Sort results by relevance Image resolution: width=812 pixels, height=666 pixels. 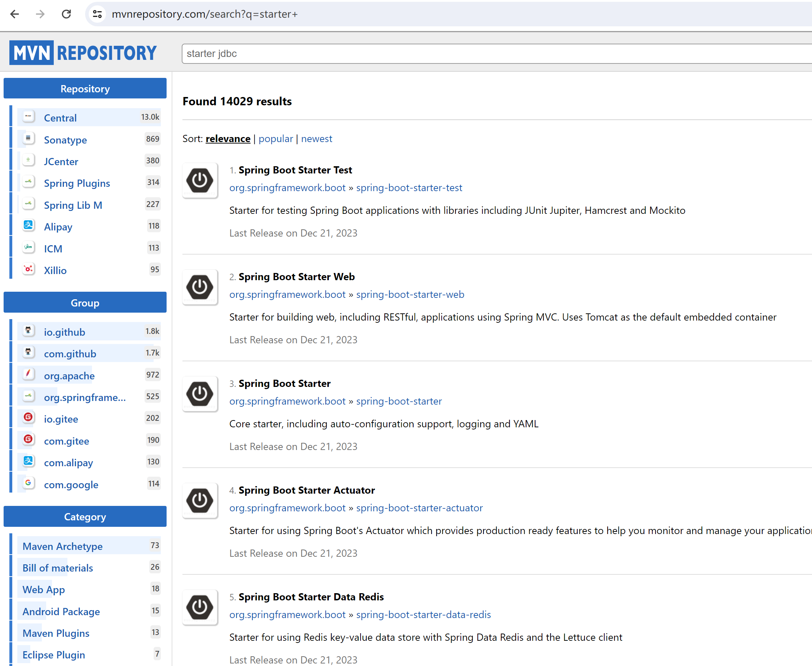[228, 139]
